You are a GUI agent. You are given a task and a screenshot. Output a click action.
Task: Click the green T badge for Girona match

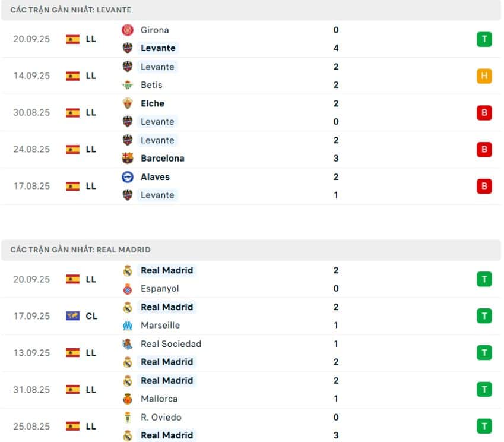[484, 39]
